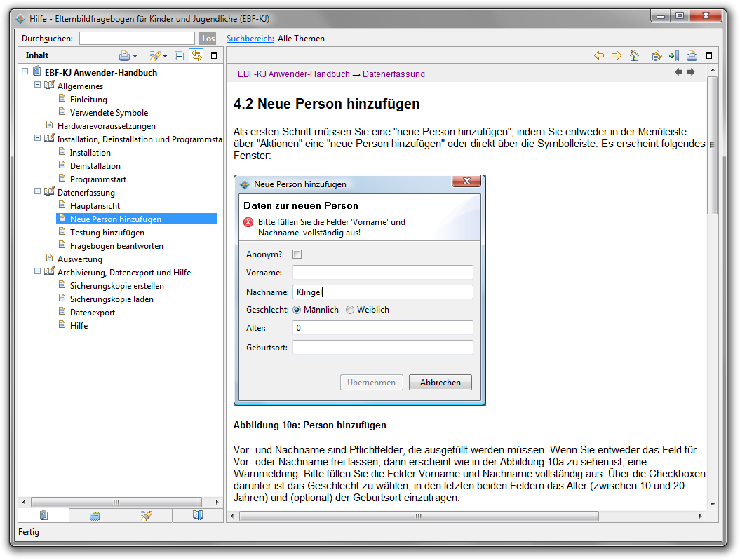
Task: Open the Hauptansicht topic
Action: 95,206
